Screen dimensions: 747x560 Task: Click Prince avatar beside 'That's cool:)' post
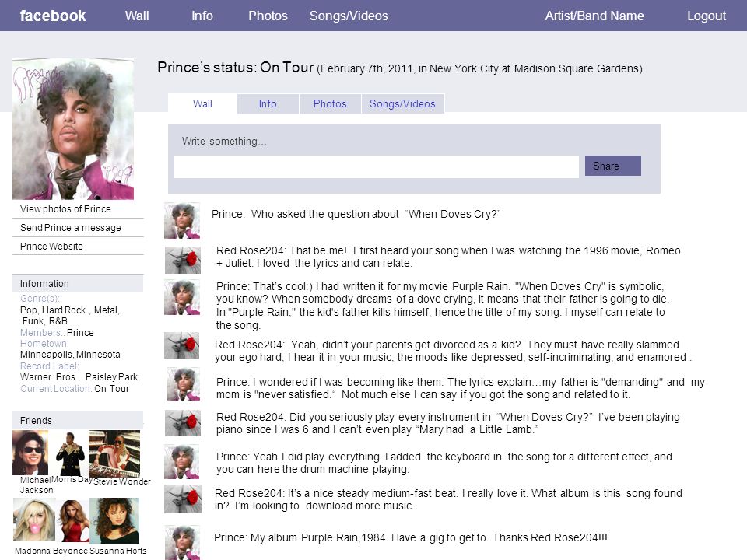click(182, 298)
